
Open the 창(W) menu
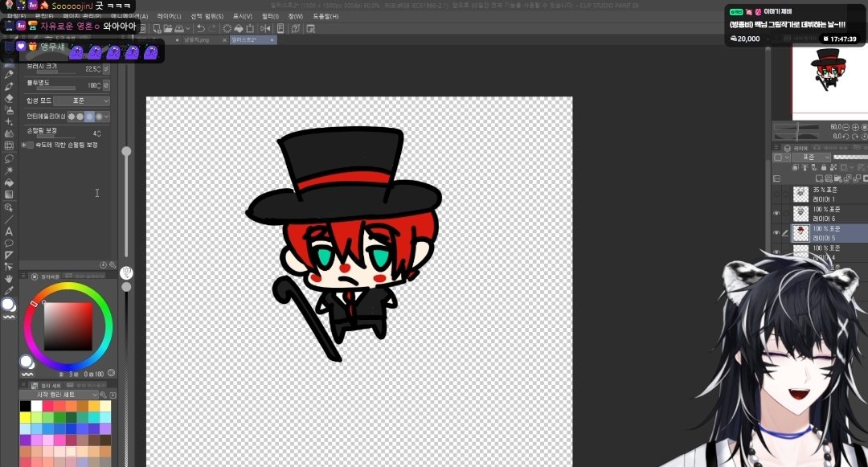296,16
